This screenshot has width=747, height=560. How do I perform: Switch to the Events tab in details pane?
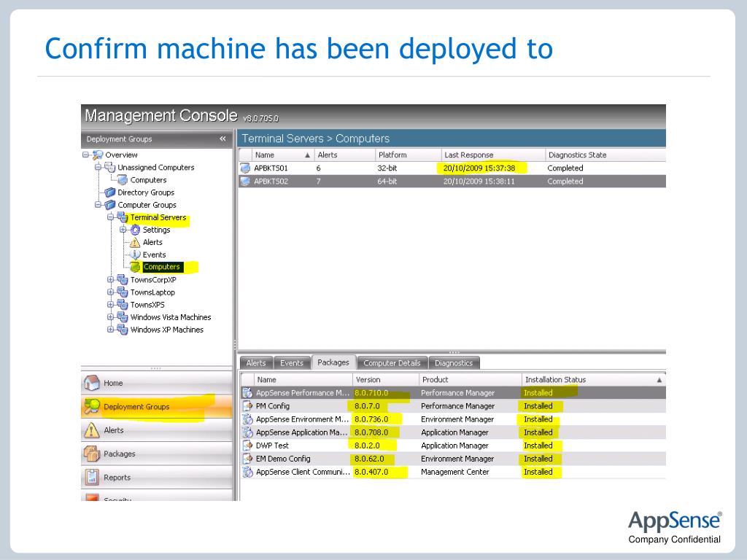292,363
